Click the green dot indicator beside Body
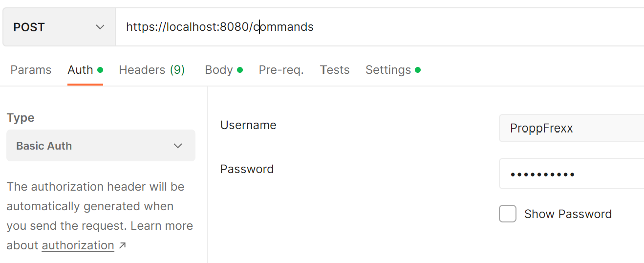Screen dimensions: 644x263 click(240, 70)
